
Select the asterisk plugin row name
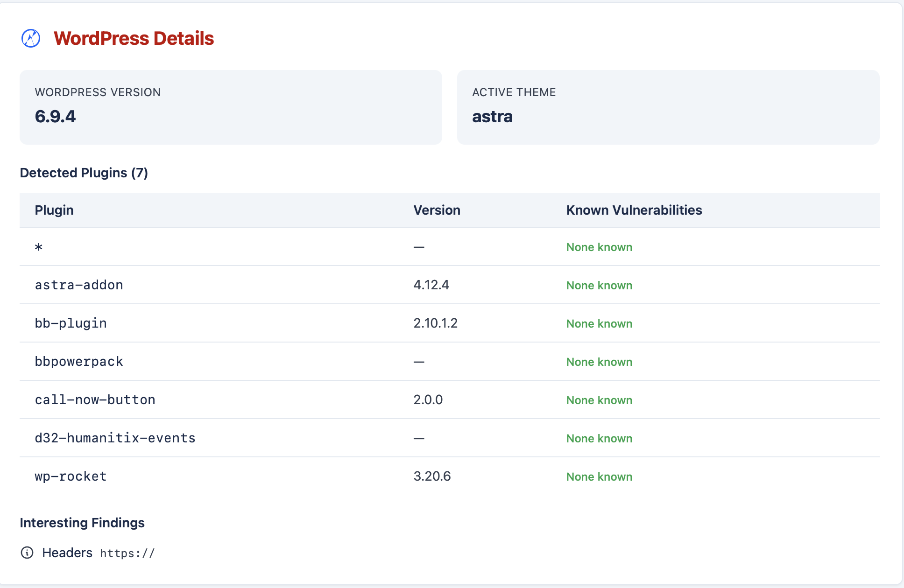[39, 247]
